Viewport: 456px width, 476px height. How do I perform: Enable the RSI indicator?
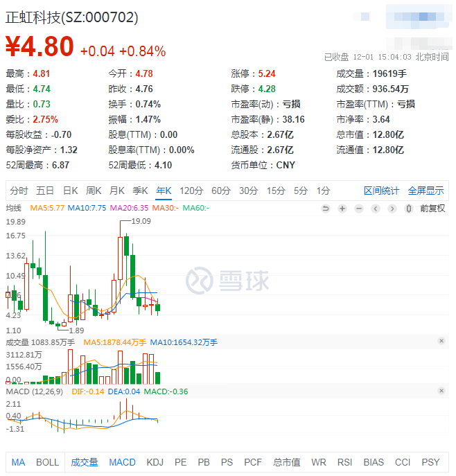coord(345,464)
